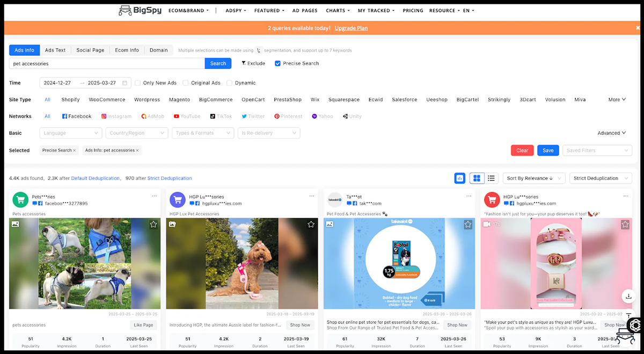Image resolution: width=644 pixels, height=354 pixels.
Task: Expand the Advanced filters section
Action: pos(611,133)
